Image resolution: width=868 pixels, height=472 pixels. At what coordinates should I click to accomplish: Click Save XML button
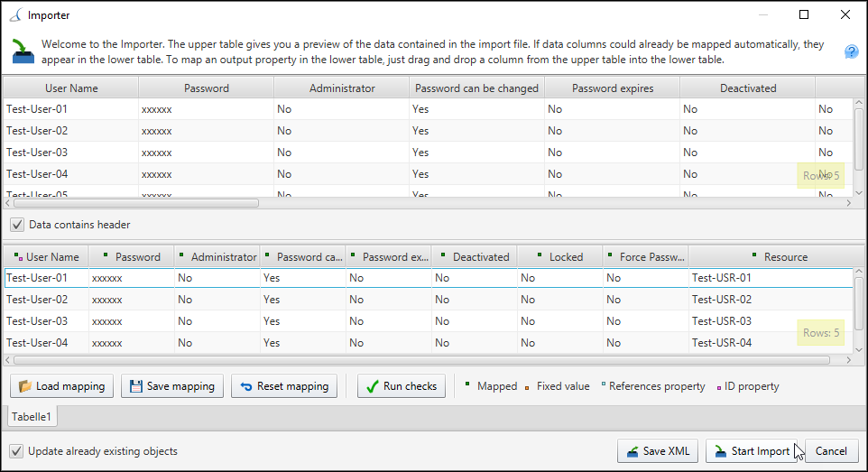(658, 451)
